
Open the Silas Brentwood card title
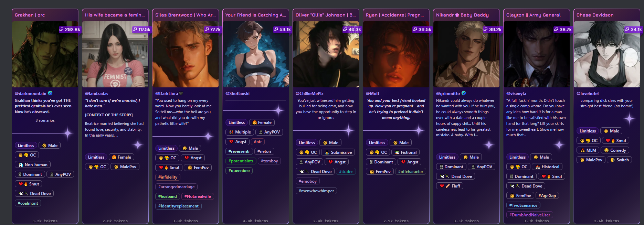point(186,15)
